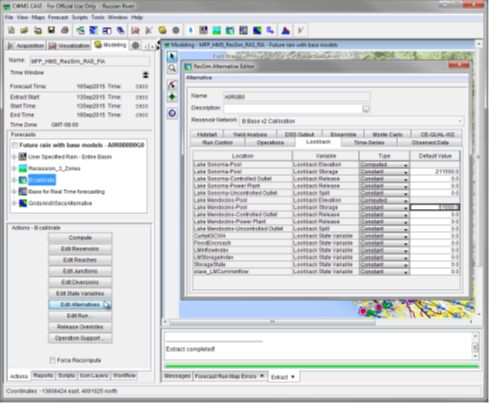
Task: Click the Save disk toolbar icon
Action: (x=51, y=30)
